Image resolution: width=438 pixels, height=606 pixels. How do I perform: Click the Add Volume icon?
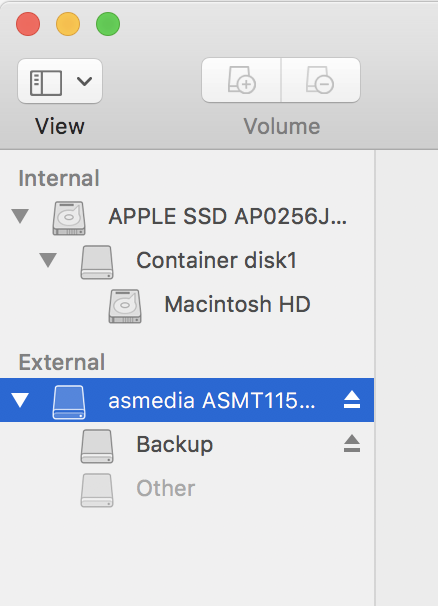pyautogui.click(x=242, y=80)
